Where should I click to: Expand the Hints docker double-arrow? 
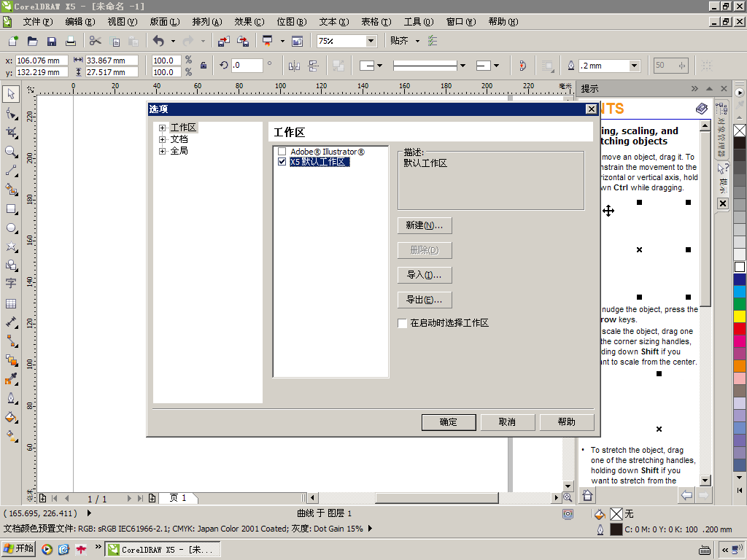pos(694,88)
